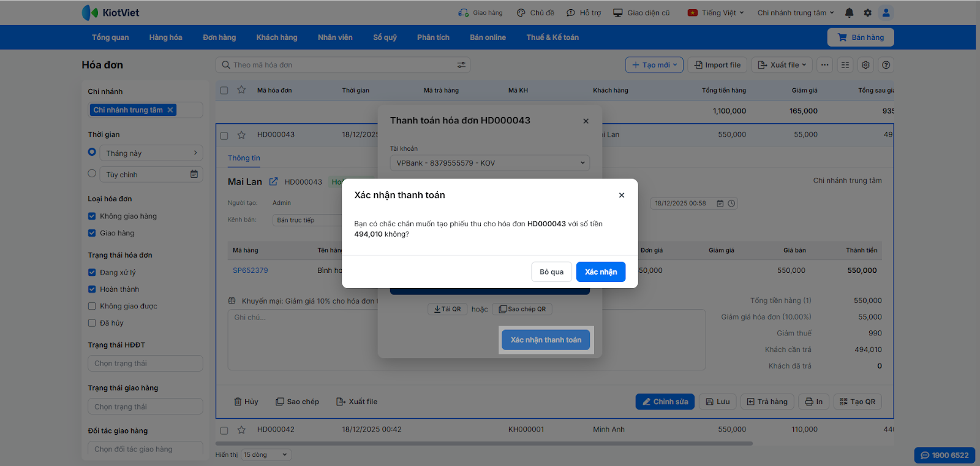Switch to Giao diện cũ
The height and width of the screenshot is (466, 980).
pos(641,13)
